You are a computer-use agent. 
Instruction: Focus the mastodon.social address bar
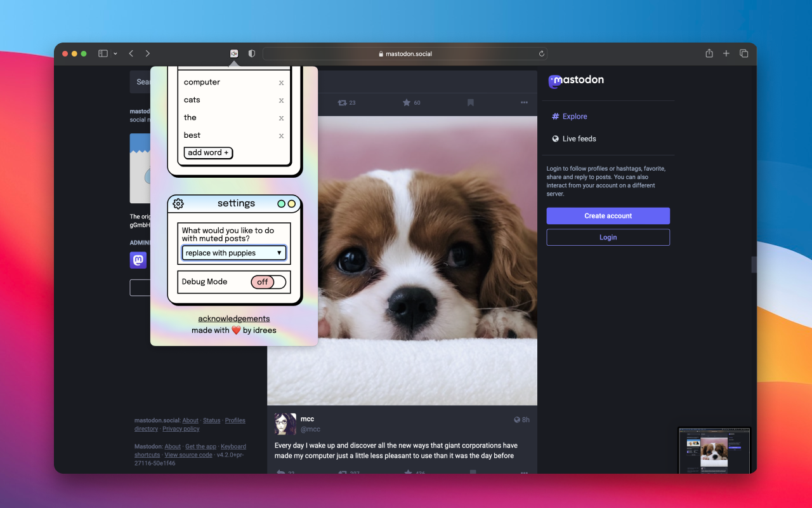pyautogui.click(x=405, y=54)
